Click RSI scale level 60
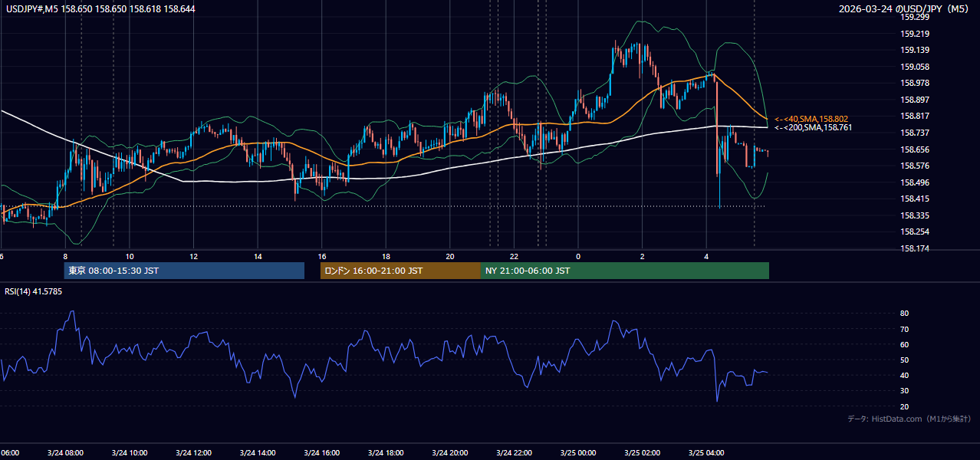 click(x=904, y=344)
